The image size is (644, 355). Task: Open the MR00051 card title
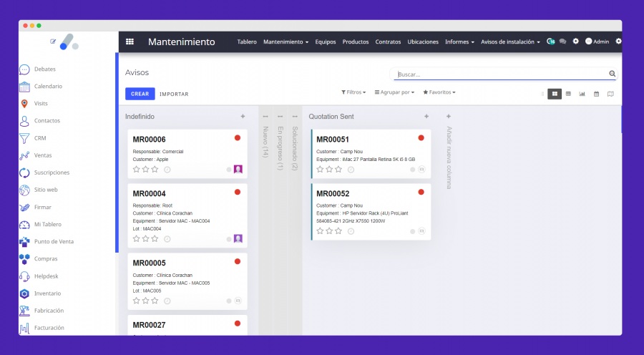click(333, 140)
